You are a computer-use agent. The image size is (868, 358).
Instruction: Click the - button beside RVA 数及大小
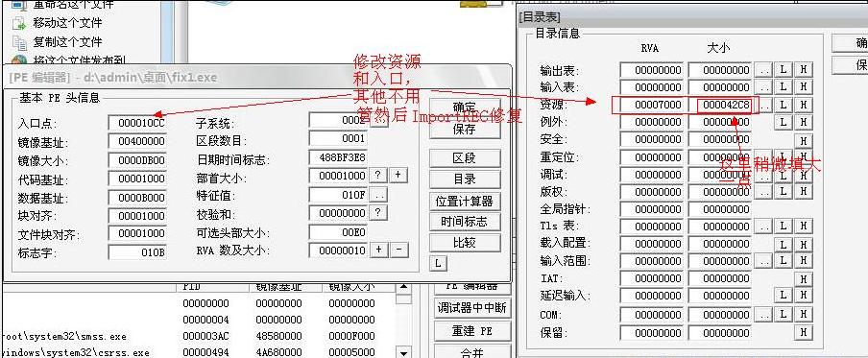click(399, 250)
